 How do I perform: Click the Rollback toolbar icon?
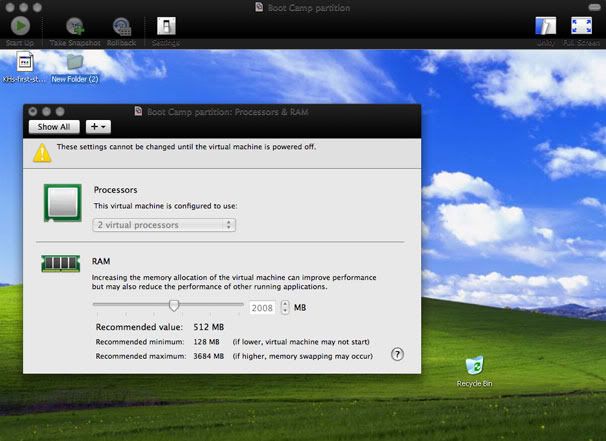coord(122,27)
